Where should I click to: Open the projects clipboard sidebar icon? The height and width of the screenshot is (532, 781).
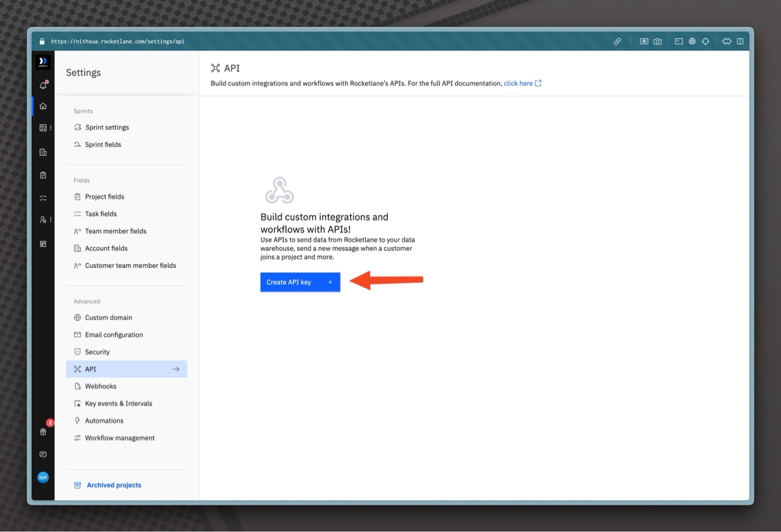pyautogui.click(x=43, y=175)
